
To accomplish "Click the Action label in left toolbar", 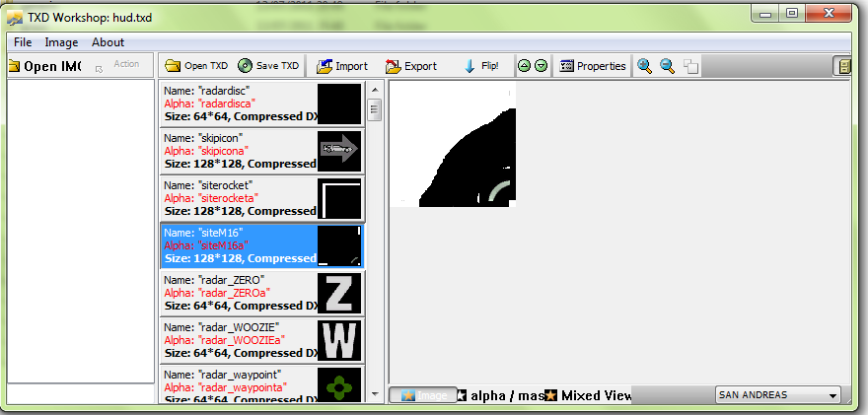I will [126, 64].
